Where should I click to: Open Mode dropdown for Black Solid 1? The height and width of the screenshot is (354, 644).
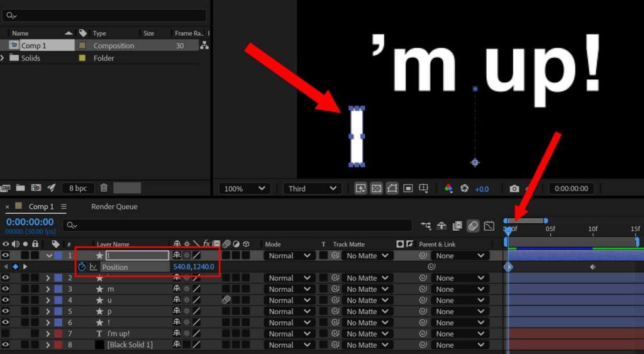(x=288, y=345)
